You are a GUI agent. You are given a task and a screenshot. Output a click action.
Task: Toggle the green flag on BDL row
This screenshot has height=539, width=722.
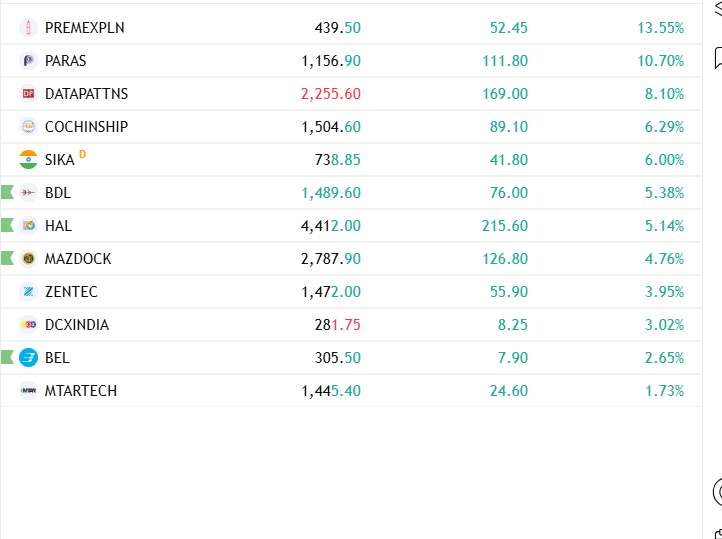[7, 192]
